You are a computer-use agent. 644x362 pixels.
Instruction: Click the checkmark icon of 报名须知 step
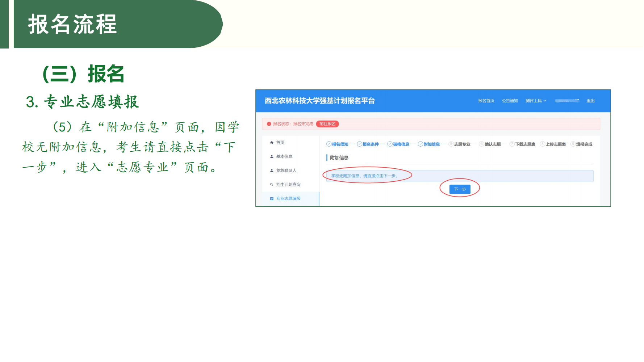[329, 144]
